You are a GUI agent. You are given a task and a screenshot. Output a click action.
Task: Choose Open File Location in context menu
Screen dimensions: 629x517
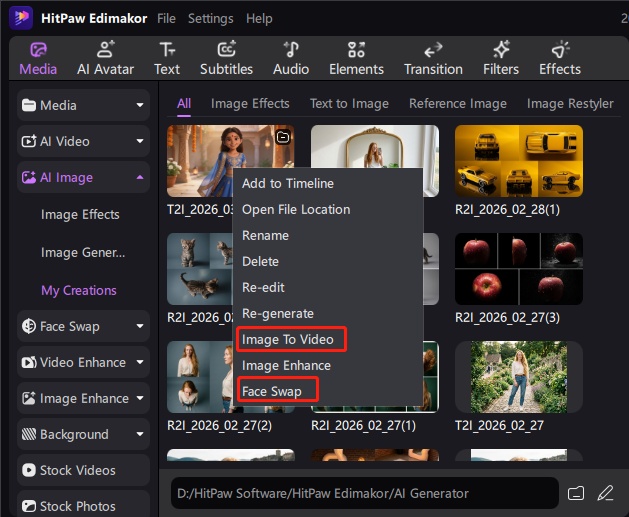pos(328,209)
